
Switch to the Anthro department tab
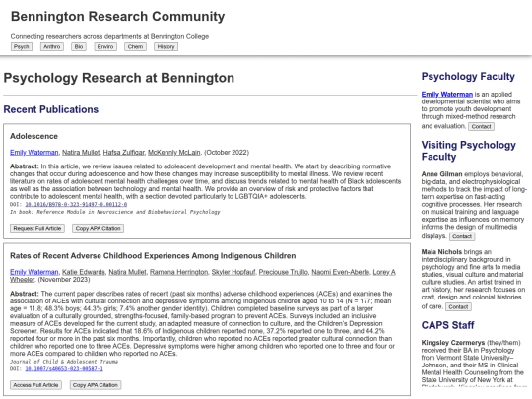52,47
